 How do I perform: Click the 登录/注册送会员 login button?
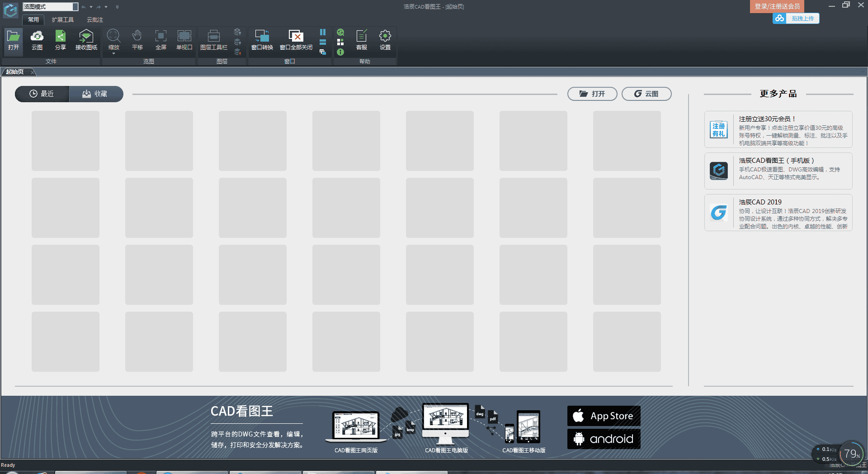pos(777,6)
